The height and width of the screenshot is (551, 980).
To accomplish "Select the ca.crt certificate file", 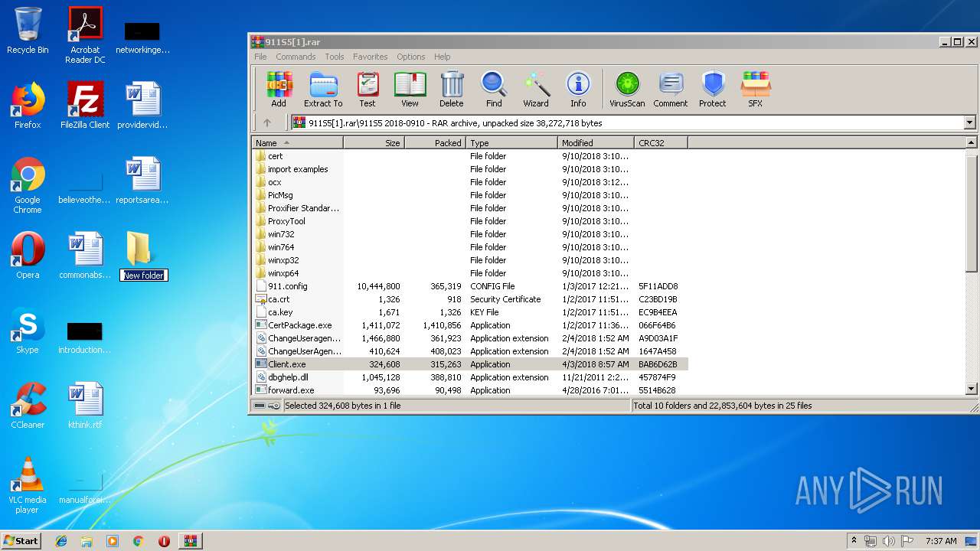I will (469, 299).
